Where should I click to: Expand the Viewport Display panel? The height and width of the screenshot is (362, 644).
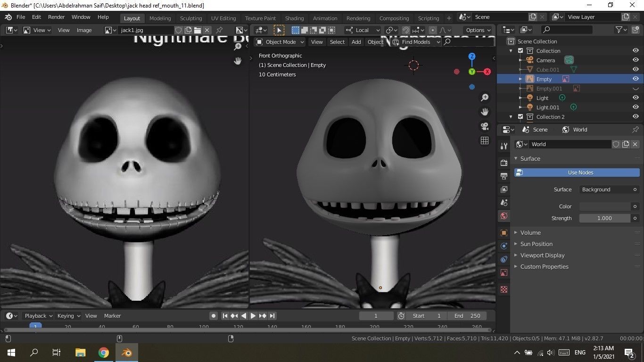[x=542, y=255]
